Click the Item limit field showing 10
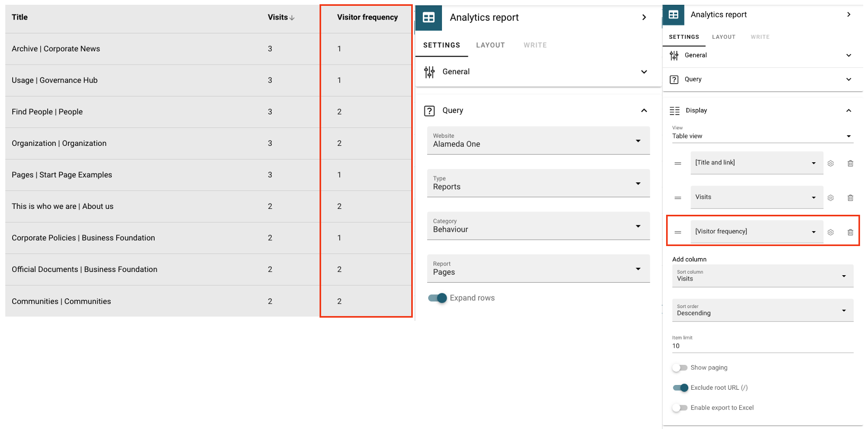Screen dimensions: 868x429 (763, 346)
